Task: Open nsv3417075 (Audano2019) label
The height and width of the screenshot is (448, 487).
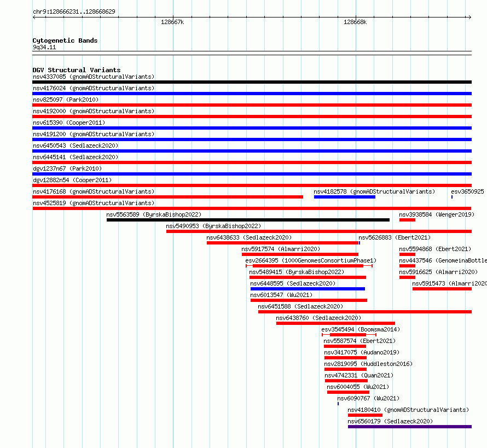Action: point(362,352)
